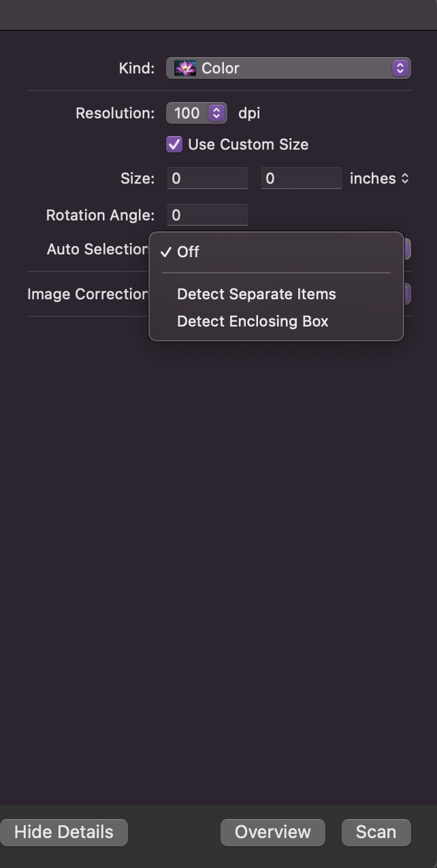Click the Overview button
Image resolution: width=437 pixels, height=868 pixels.
pos(272,832)
